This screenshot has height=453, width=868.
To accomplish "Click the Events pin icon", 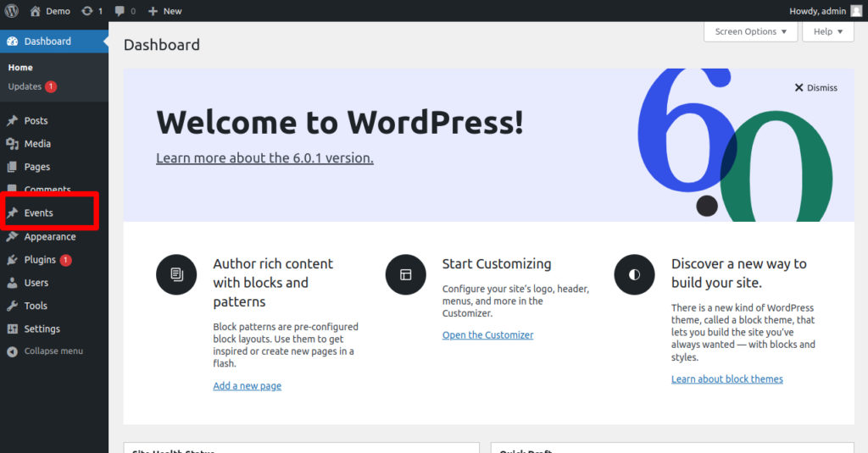I will point(12,213).
